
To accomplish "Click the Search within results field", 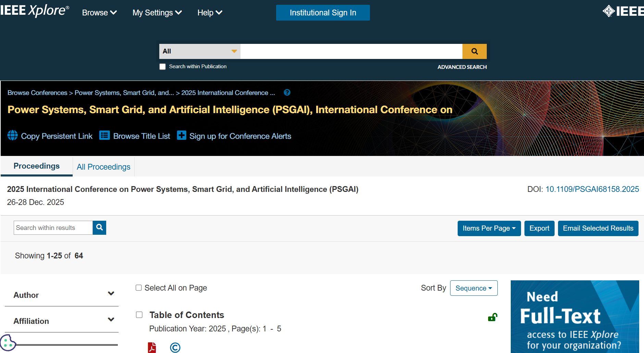I will [x=53, y=228].
